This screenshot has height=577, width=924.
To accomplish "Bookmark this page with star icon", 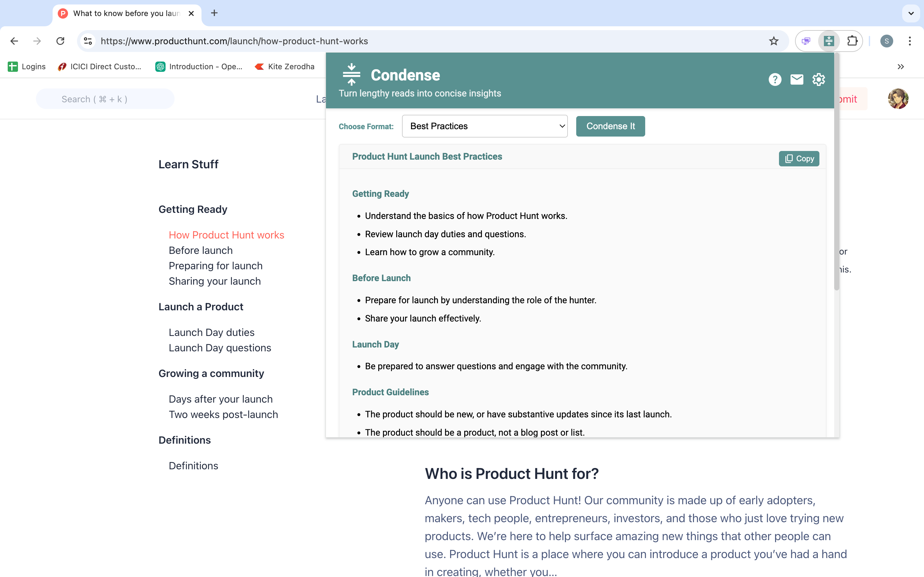I will point(774,41).
